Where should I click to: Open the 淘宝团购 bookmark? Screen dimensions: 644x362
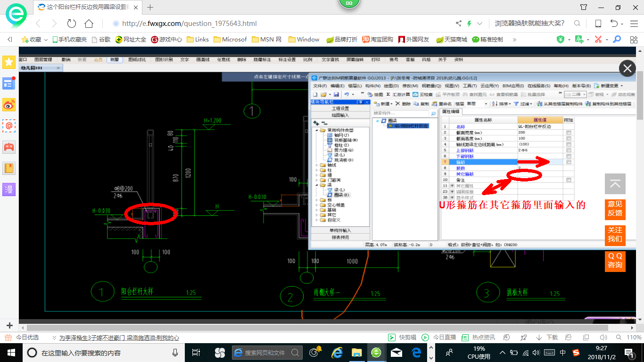(377, 40)
